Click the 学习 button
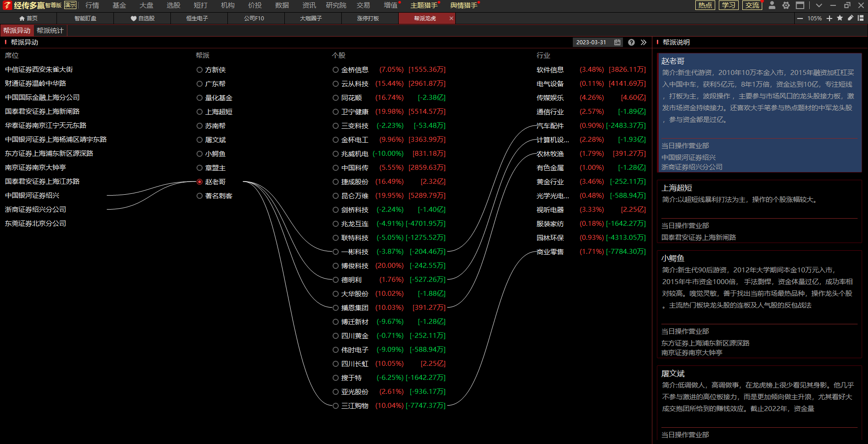This screenshot has height=444, width=868. coord(728,5)
